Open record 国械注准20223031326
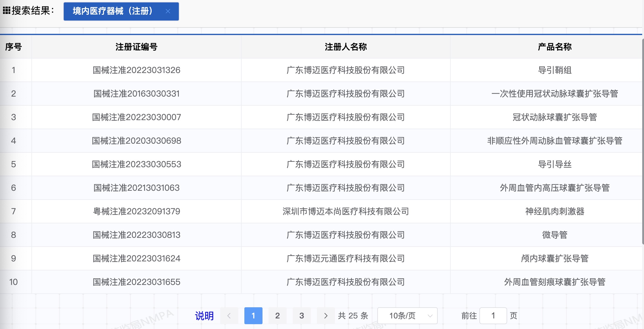 (136, 70)
